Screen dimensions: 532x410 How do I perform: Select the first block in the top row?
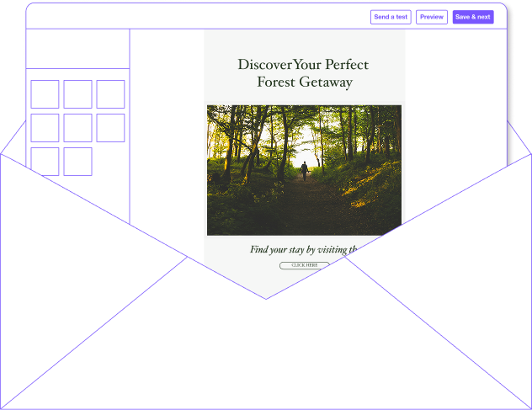click(x=45, y=94)
